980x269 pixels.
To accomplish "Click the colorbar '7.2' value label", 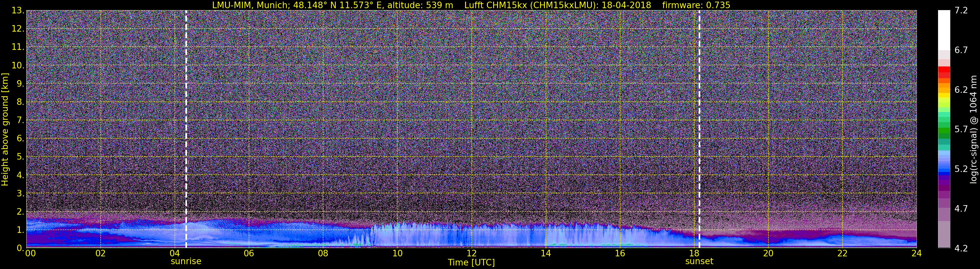I will (961, 10).
